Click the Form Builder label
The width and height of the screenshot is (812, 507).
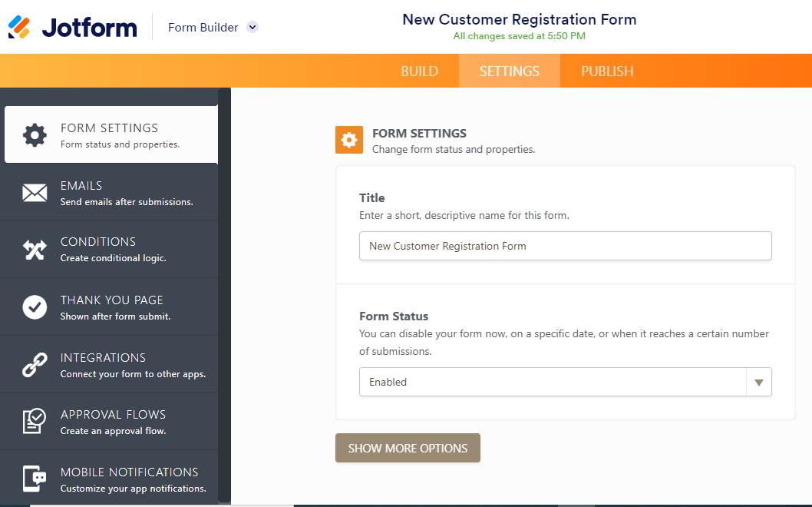[x=203, y=27]
